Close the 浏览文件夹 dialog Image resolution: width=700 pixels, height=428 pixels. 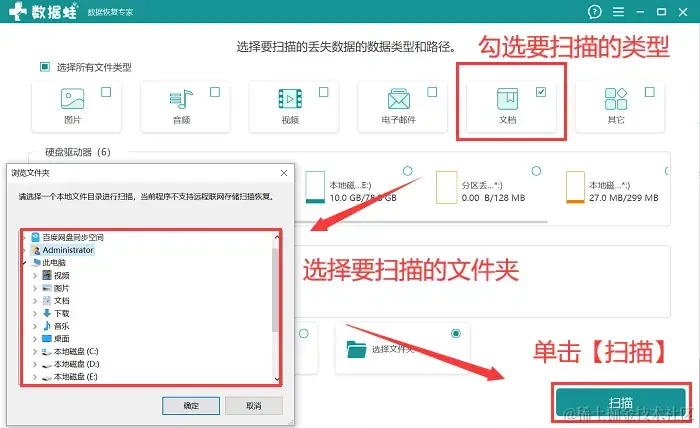(284, 173)
